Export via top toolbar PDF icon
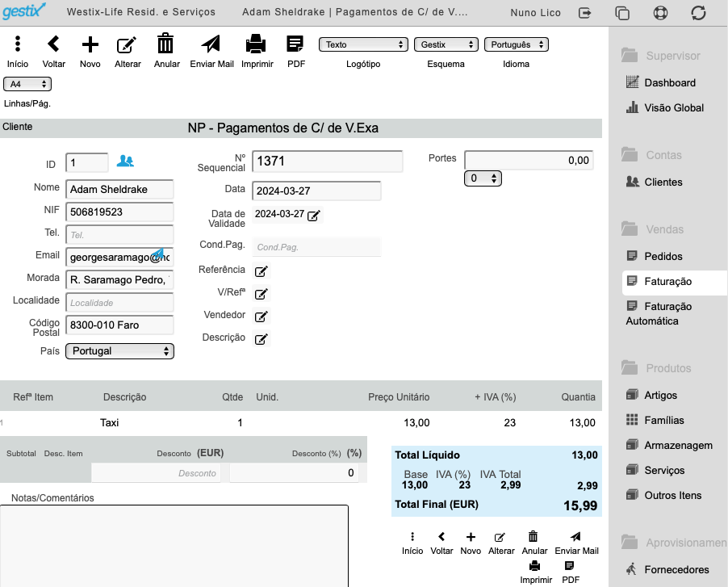 [x=295, y=44]
